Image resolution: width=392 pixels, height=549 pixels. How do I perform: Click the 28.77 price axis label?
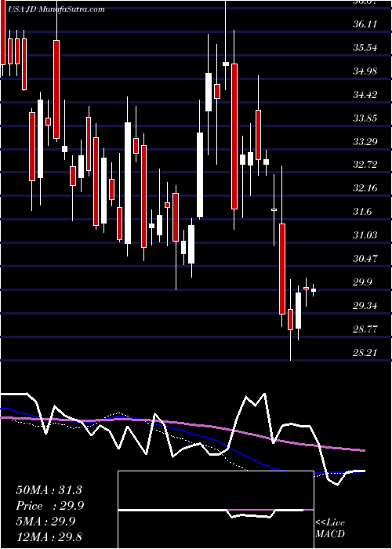pos(365,329)
